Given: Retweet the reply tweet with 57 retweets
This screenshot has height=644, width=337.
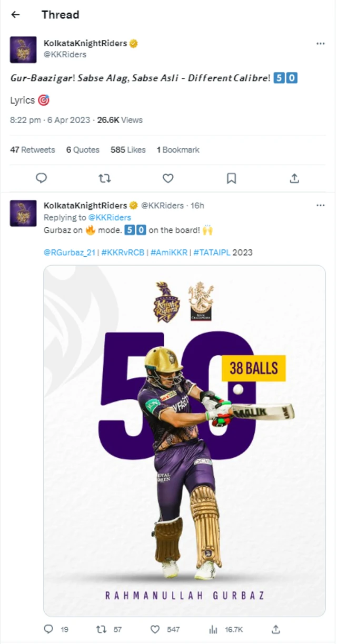Looking at the screenshot, I should 102,629.
